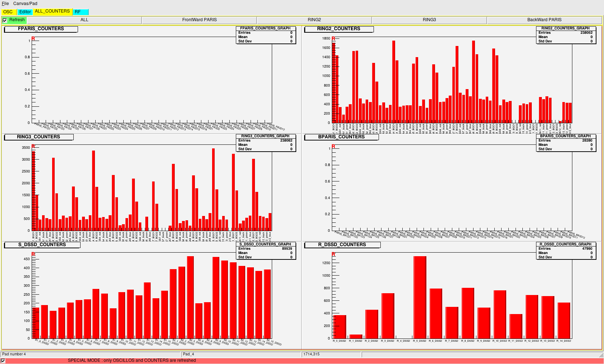Image resolution: width=604 pixels, height=364 pixels.
Task: Open the Canvas/Pad menu
Action: click(x=26, y=3)
